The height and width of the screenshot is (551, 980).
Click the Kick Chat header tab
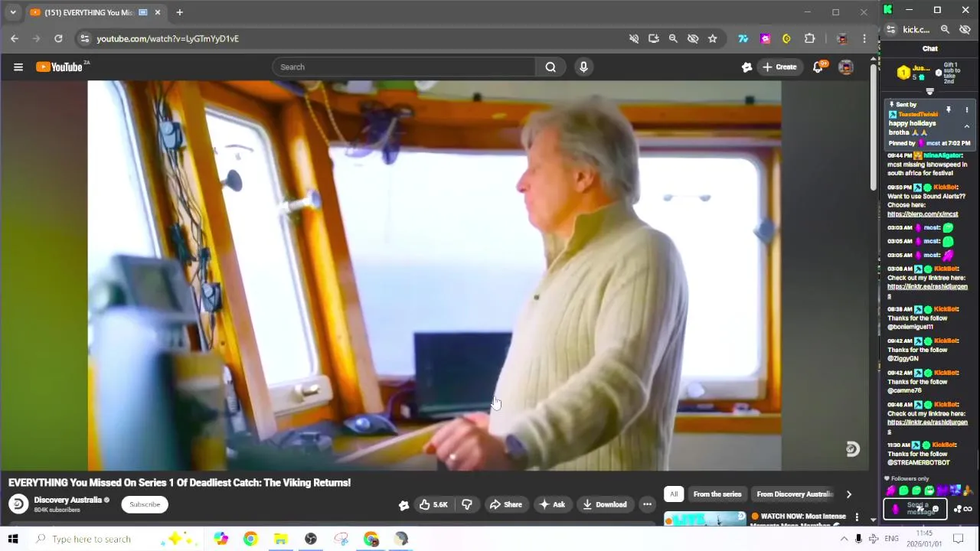pyautogui.click(x=929, y=49)
